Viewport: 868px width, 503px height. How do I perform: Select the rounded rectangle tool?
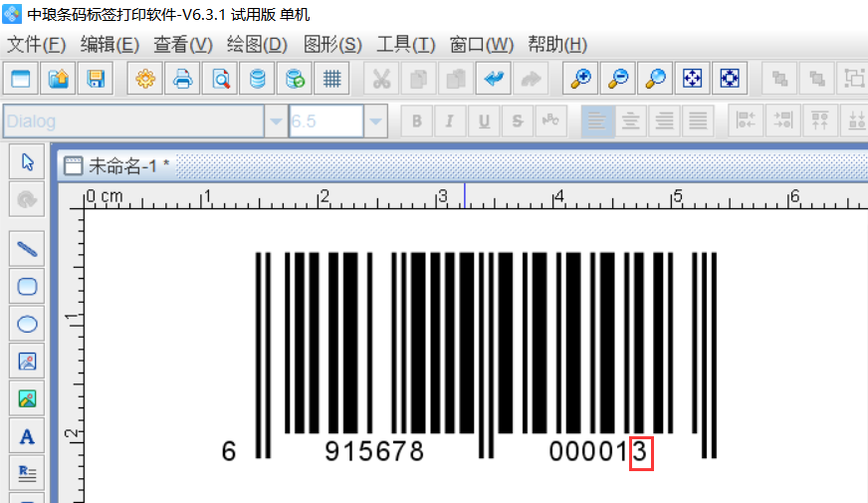coord(27,287)
